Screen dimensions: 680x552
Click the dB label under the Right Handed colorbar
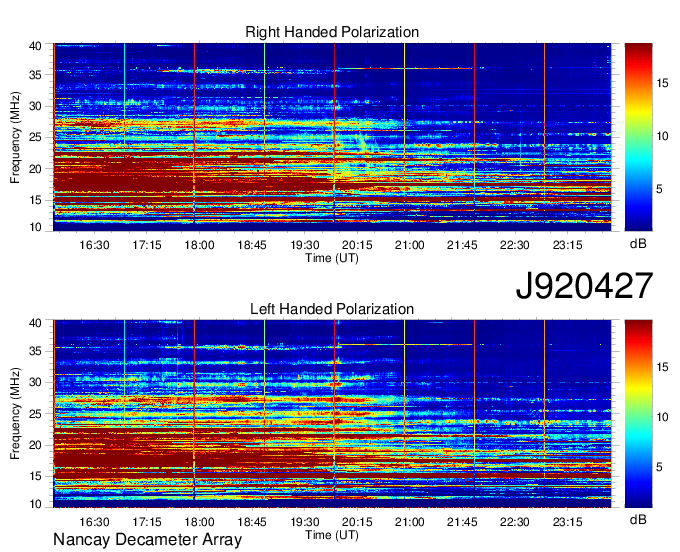[x=638, y=243]
